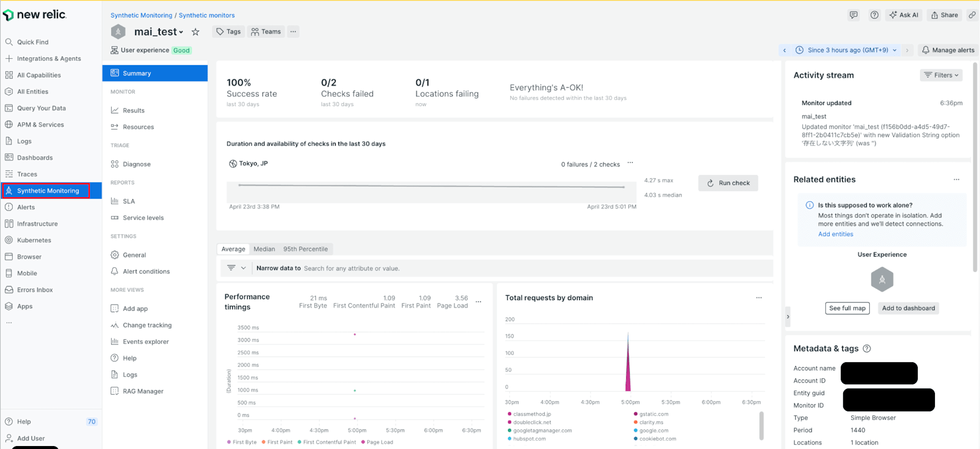Click the Share button
The image size is (980, 449).
(x=945, y=15)
